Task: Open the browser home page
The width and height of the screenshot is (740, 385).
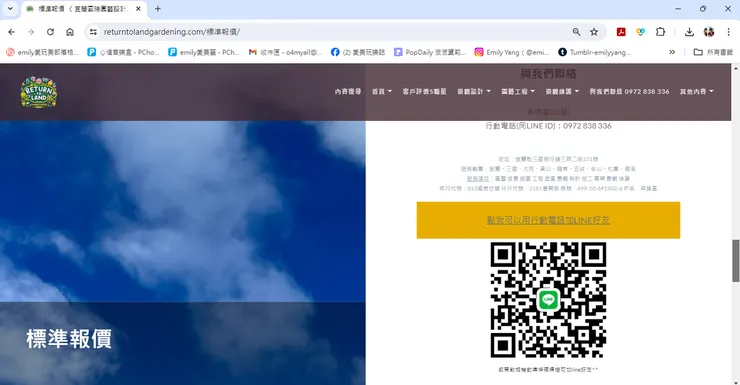Action: tap(70, 32)
